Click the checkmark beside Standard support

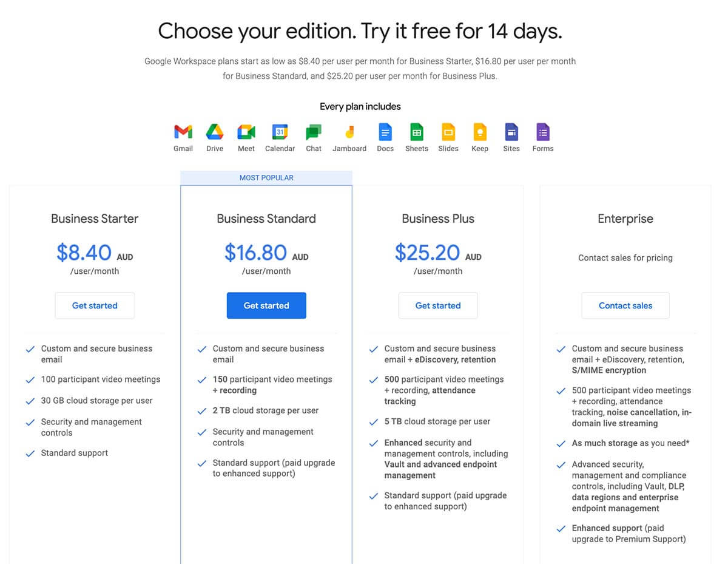[x=30, y=453]
